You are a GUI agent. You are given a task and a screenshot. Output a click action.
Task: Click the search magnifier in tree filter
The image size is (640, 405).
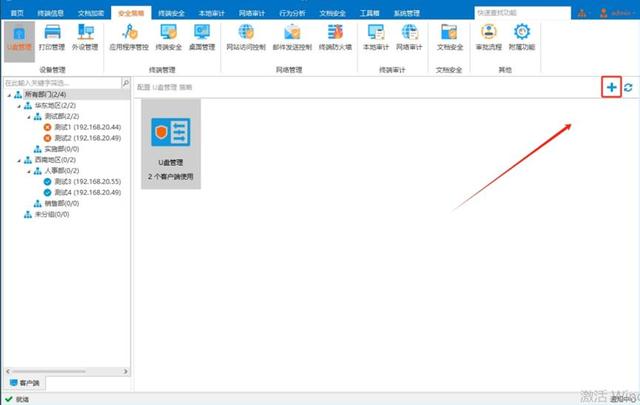(126, 83)
